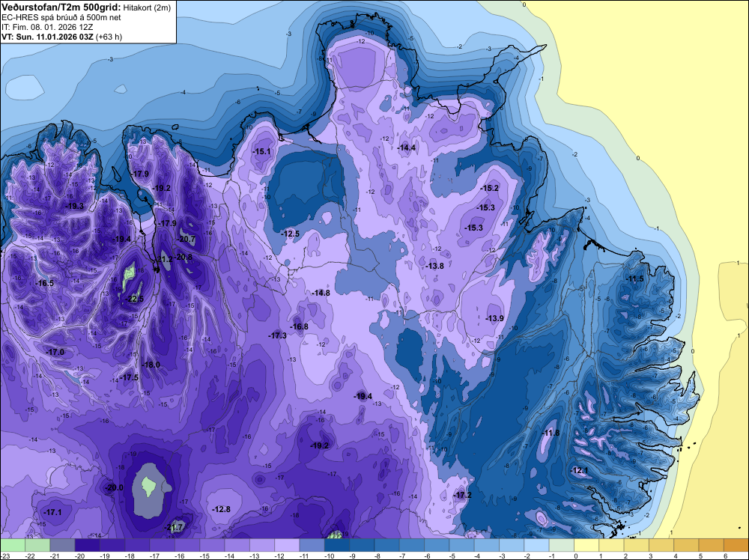Select the -15.2 temperature label
Viewport: 749px width, 560px height.
tap(489, 188)
